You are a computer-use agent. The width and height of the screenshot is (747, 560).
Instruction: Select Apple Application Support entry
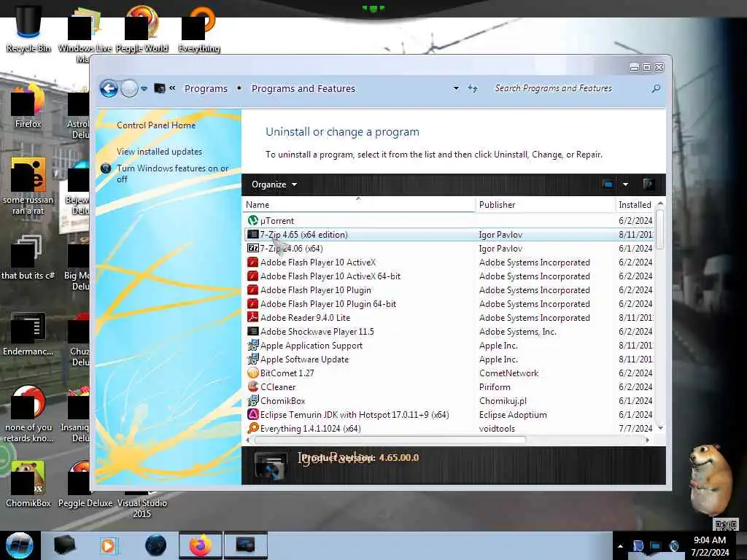click(449, 345)
